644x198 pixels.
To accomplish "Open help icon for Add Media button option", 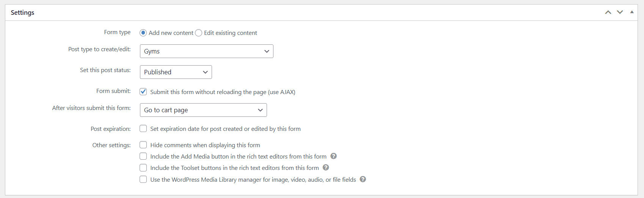I will [x=333, y=156].
